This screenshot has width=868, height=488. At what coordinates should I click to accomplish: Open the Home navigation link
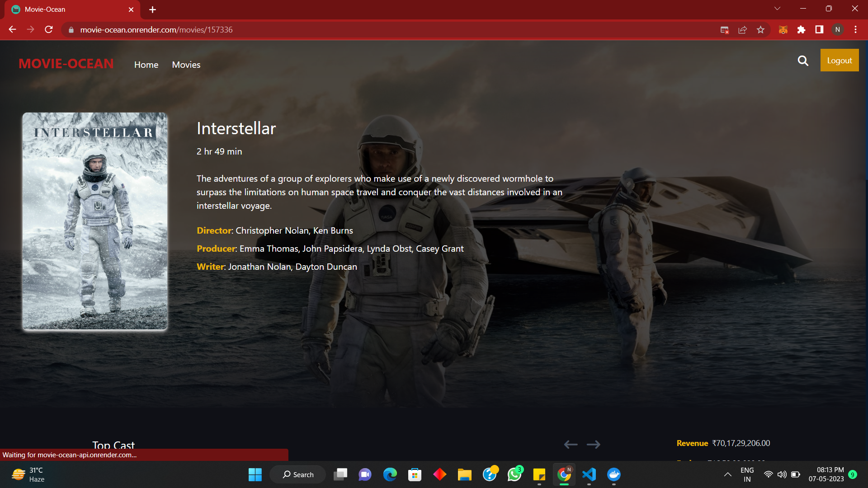tap(146, 65)
